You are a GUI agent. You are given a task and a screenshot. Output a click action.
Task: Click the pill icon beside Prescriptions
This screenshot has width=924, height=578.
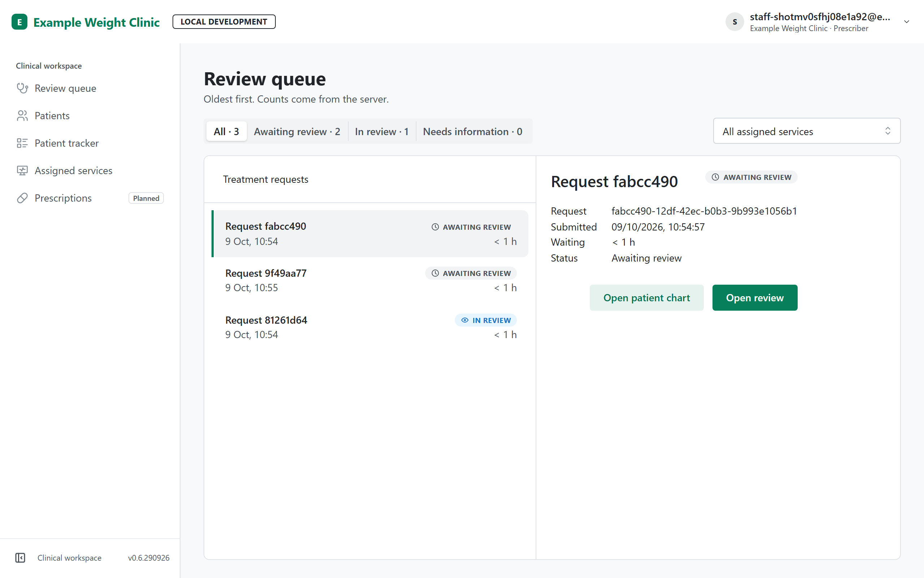pyautogui.click(x=22, y=198)
